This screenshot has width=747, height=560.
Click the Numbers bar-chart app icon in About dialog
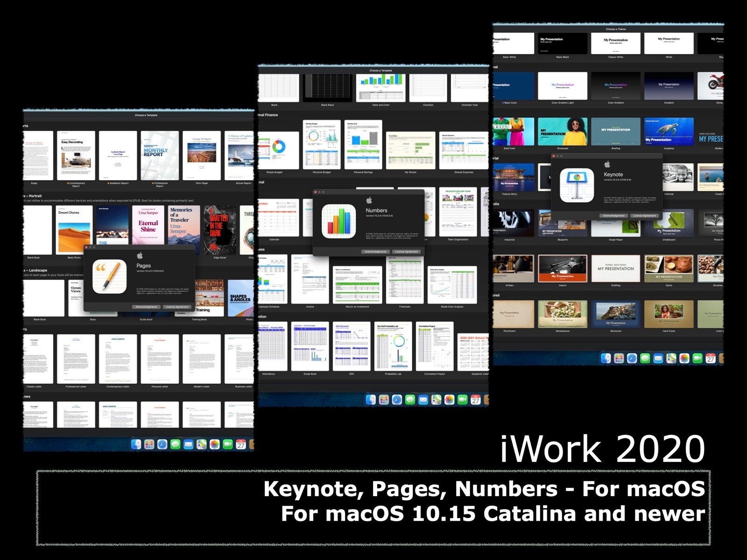tap(338, 221)
